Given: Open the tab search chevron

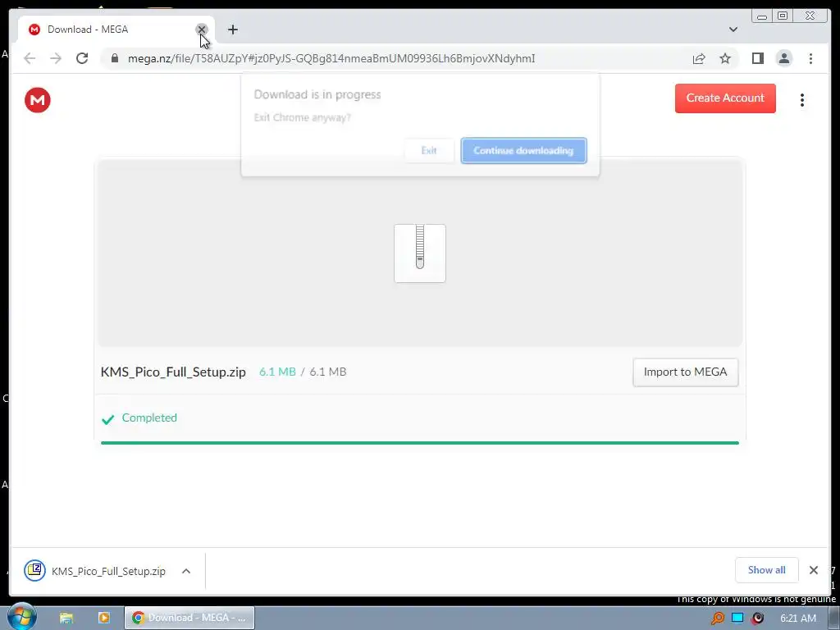Looking at the screenshot, I should (x=733, y=30).
